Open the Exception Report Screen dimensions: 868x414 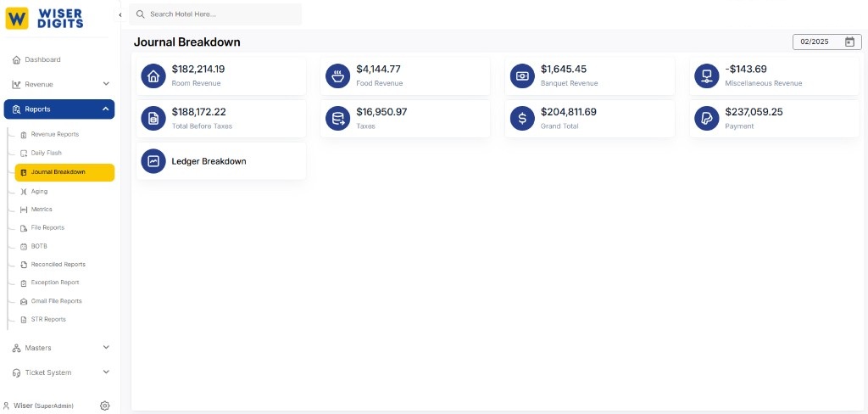(x=55, y=283)
